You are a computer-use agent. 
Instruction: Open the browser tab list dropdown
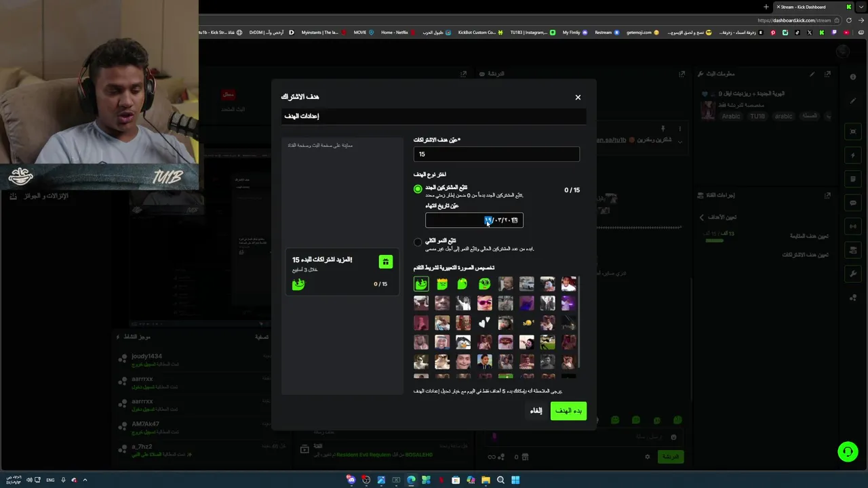(x=861, y=7)
